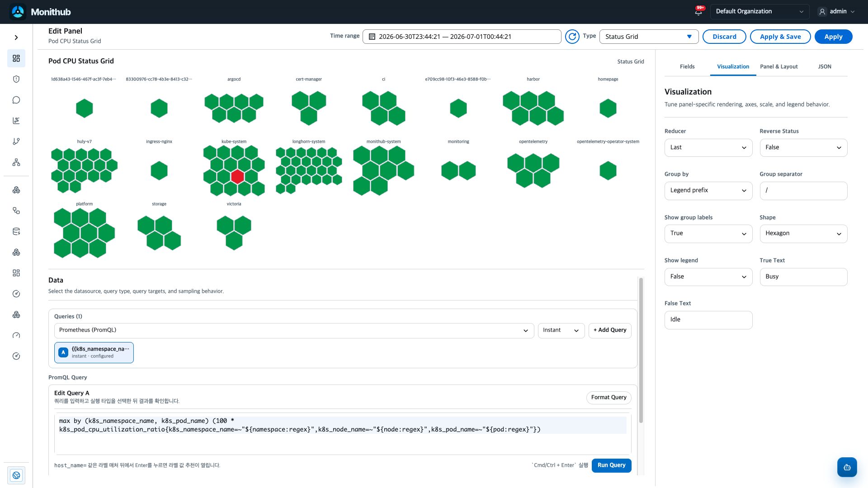Viewport: 868px width, 488px height.
Task: Open the chat bubble icon in sidebar
Action: click(16, 100)
